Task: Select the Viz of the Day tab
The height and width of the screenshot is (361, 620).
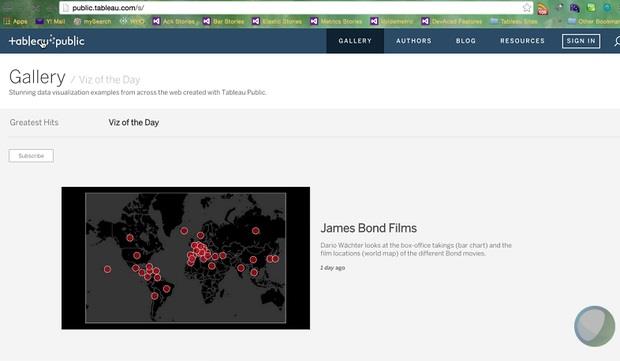Action: pos(134,123)
